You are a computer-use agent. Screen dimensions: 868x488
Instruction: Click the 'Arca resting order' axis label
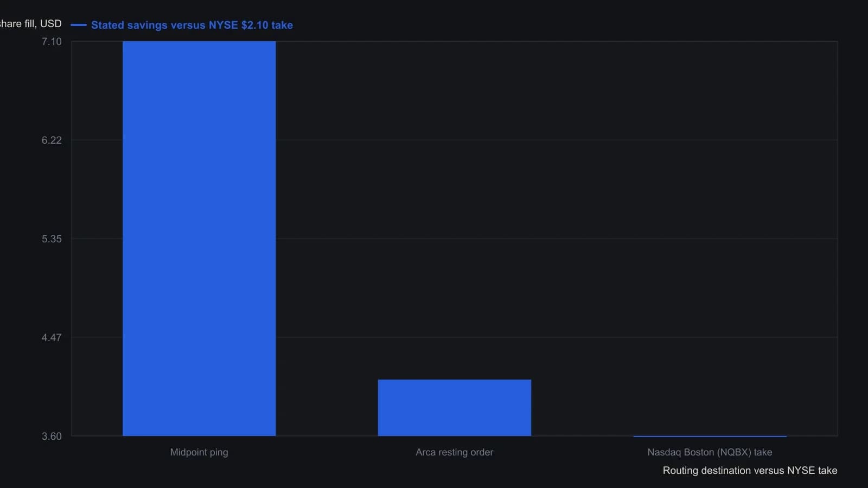tap(455, 452)
